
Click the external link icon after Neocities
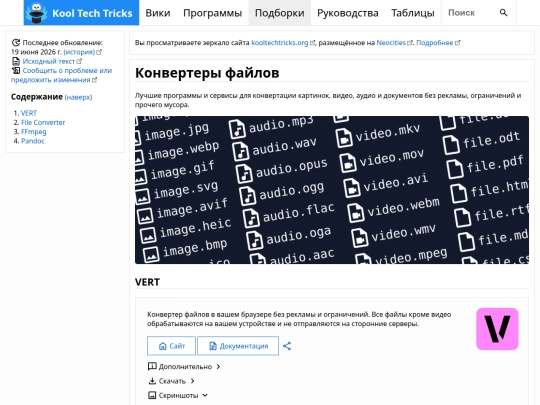click(410, 43)
